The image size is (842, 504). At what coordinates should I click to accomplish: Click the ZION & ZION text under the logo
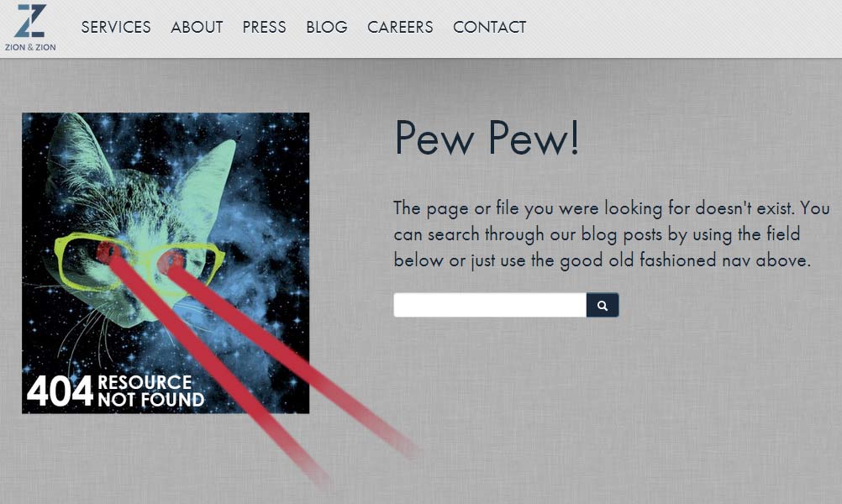point(30,47)
